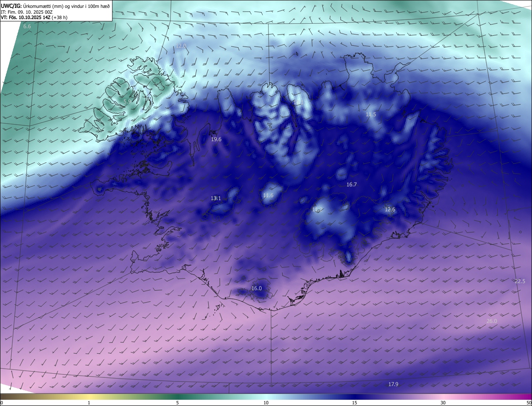Click the 12.0 value label
The image size is (532, 406).
[x=181, y=46]
